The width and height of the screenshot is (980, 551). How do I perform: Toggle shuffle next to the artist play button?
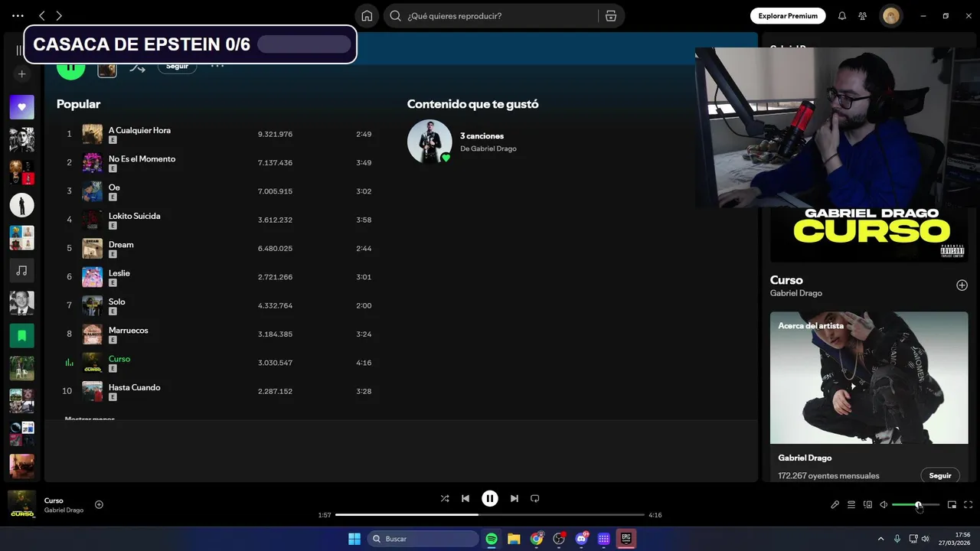pyautogui.click(x=137, y=68)
